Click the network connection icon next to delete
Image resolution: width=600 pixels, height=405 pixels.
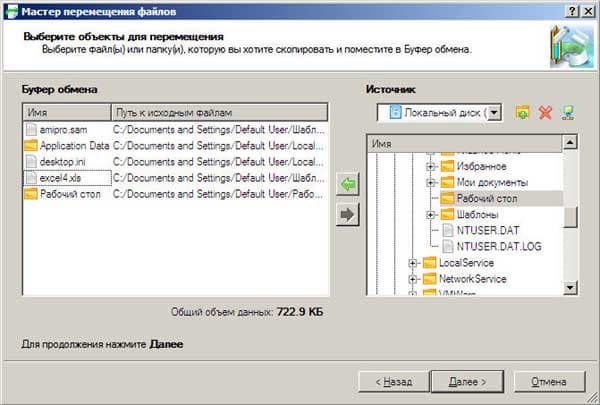point(568,113)
